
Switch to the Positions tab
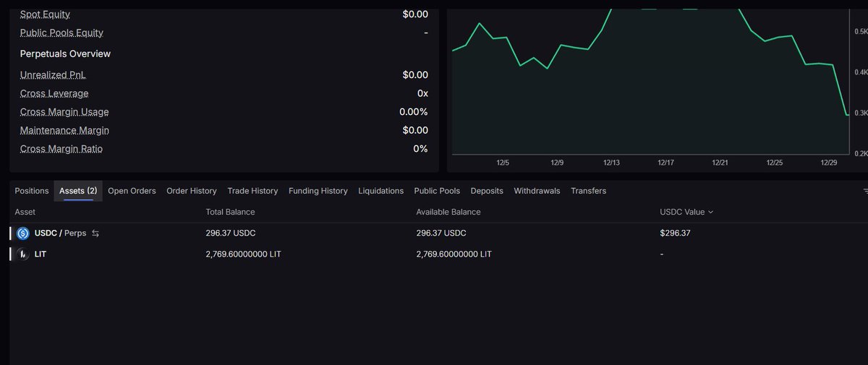[x=32, y=191]
